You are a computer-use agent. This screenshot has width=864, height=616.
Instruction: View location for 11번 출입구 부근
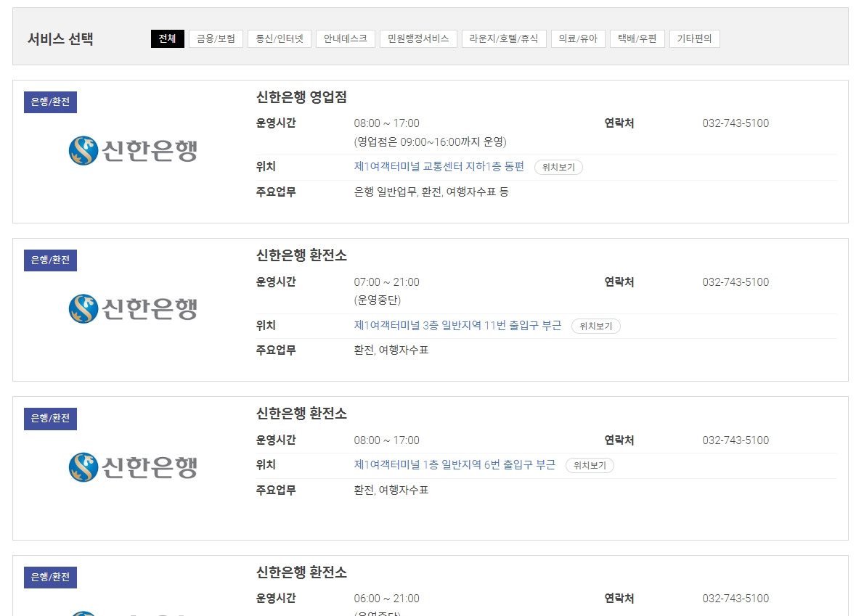[x=595, y=326]
